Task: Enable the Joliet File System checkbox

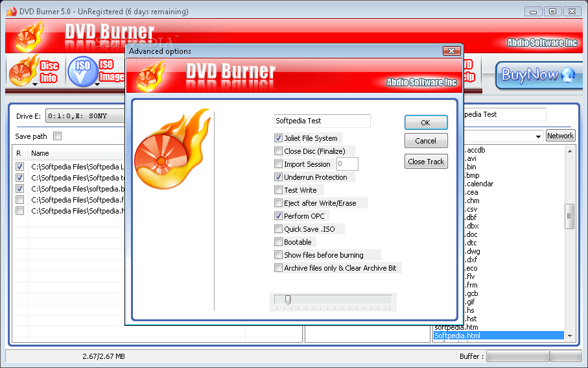Action: click(278, 138)
